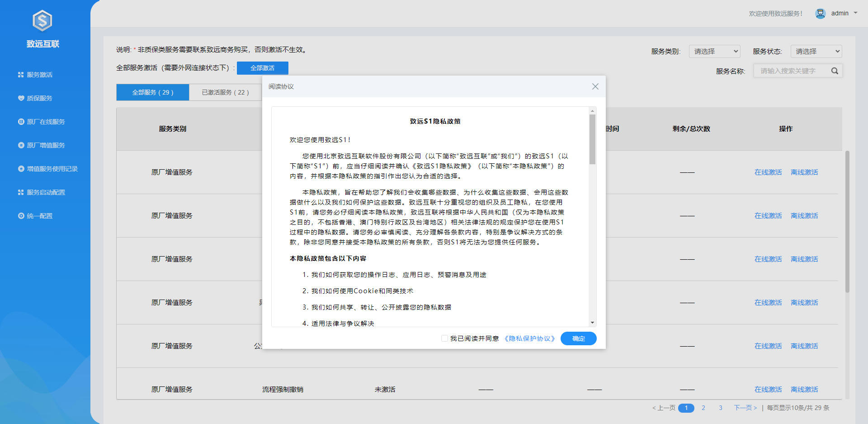Check 我已阅读并同意 checkbox
868x424 pixels.
pyautogui.click(x=444, y=338)
